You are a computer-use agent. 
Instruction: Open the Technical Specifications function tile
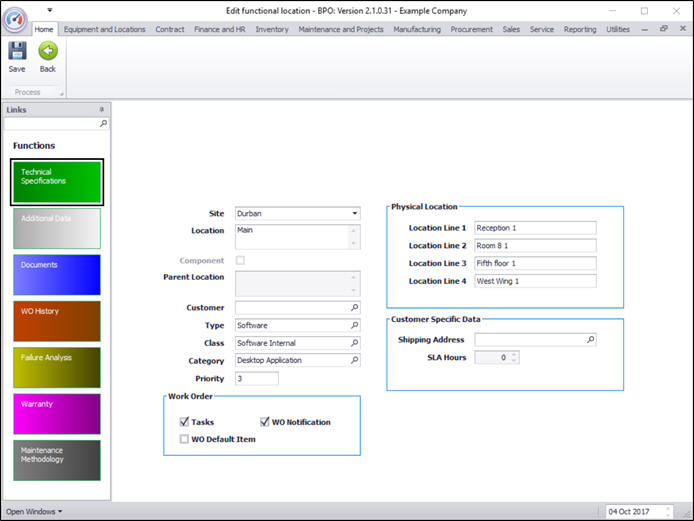[57, 182]
